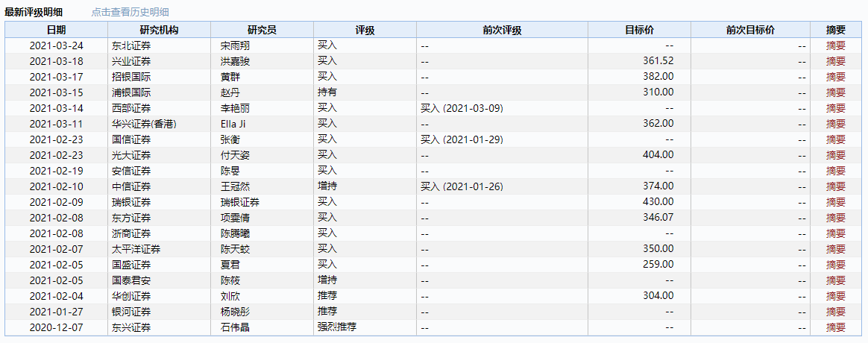Open 摘要 link for 东兴证券 row
Viewport: 868px width, 343px height.
coord(836,327)
